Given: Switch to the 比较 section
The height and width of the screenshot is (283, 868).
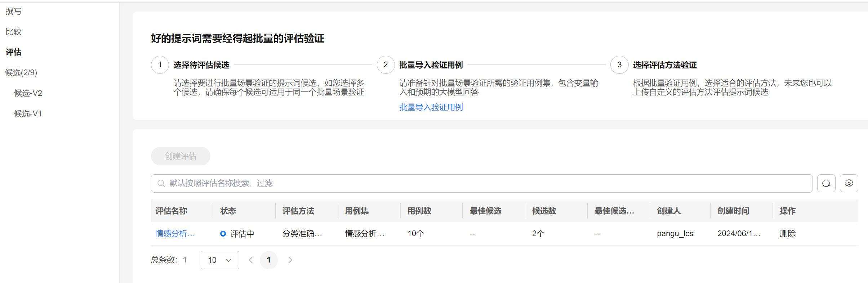Looking at the screenshot, I should click(x=14, y=32).
